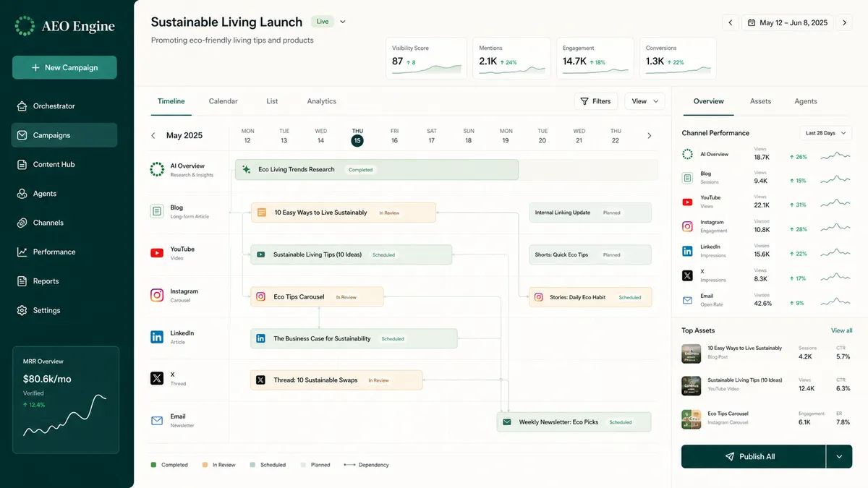Image resolution: width=868 pixels, height=488 pixels.
Task: Click the New Campaign button
Action: pyautogui.click(x=64, y=67)
